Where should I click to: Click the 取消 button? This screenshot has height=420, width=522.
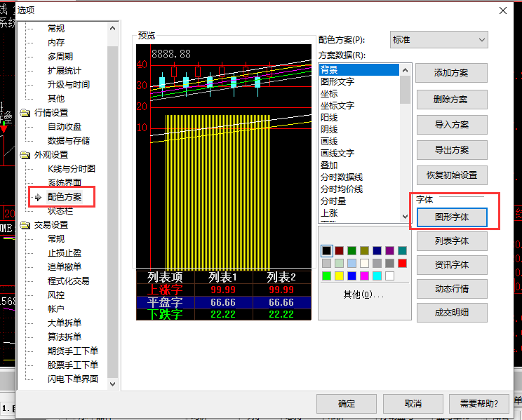(x=413, y=404)
